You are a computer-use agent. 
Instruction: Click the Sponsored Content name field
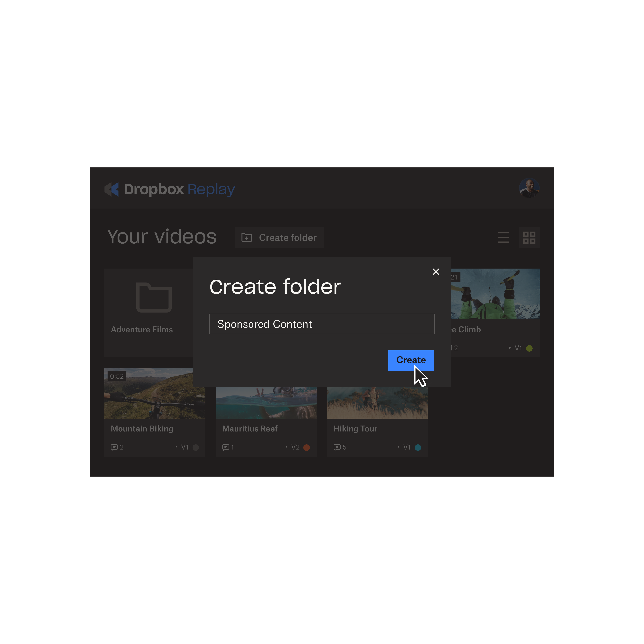pyautogui.click(x=321, y=324)
